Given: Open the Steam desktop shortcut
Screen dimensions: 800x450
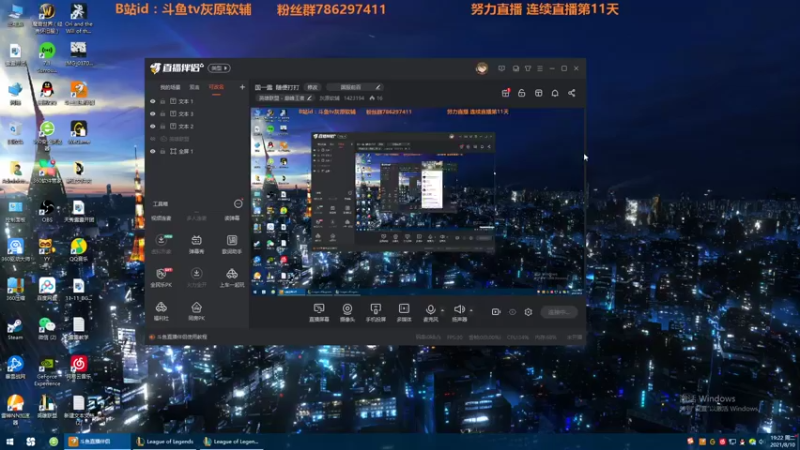Looking at the screenshot, I should [x=15, y=329].
